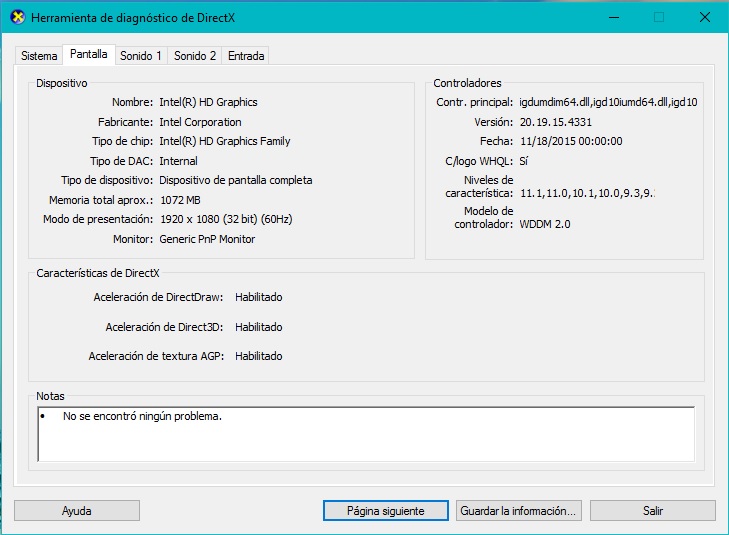729x535 pixels.
Task: Click the C/logo WHQL 'Sí' value
Action: 524,161
